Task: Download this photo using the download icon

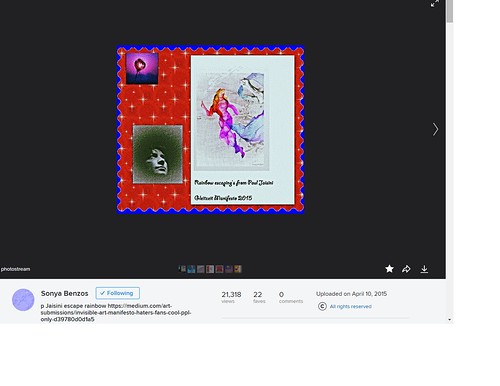Action: coord(424,269)
